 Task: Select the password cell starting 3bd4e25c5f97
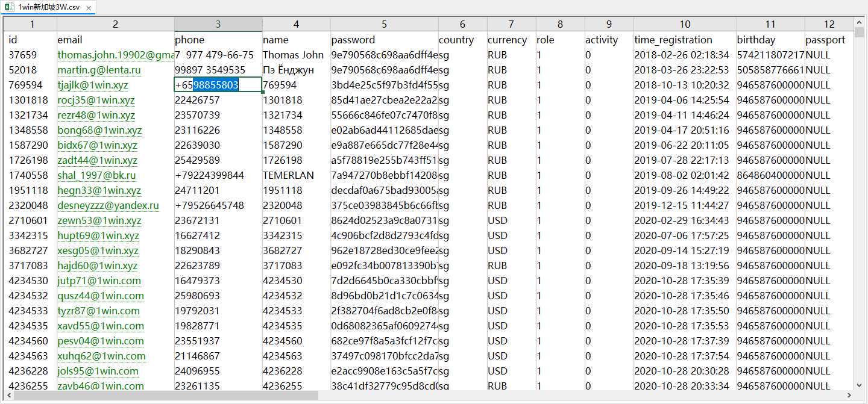[385, 85]
